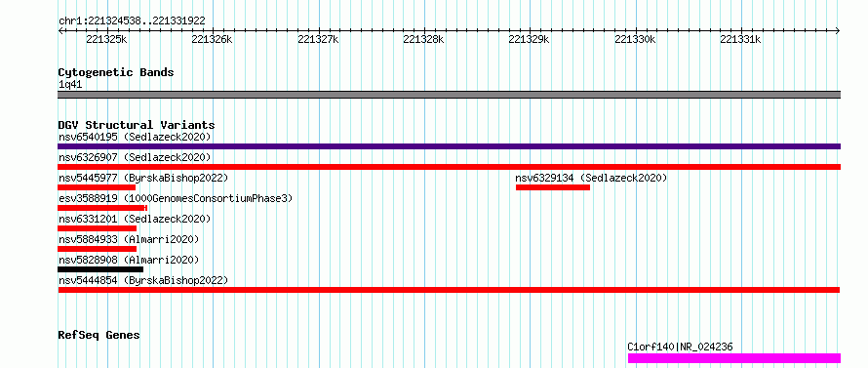Click the black nsv5828908 variant bar
The width and height of the screenshot is (868, 368).
[x=100, y=269]
